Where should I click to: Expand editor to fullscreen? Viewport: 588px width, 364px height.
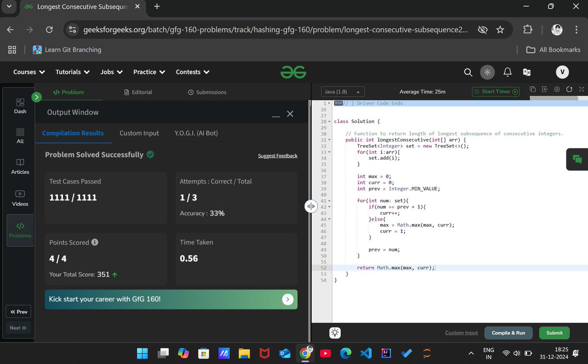coord(581,89)
